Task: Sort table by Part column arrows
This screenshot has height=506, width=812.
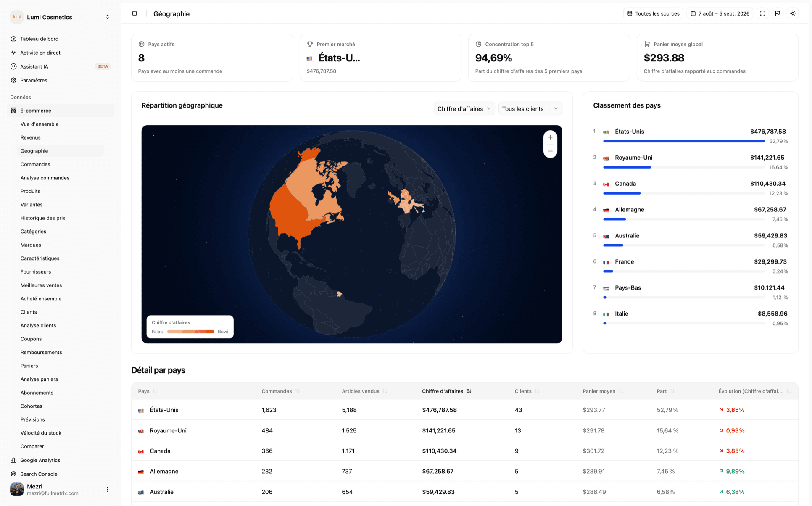Action: (x=672, y=391)
